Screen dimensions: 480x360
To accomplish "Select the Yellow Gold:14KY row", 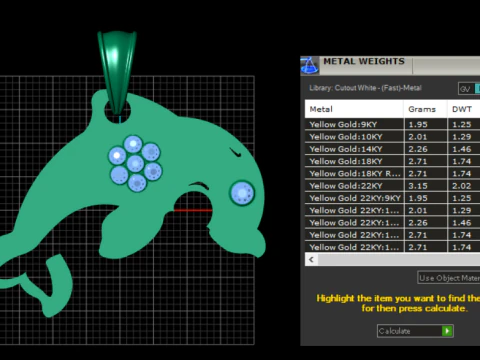I will click(x=392, y=149).
